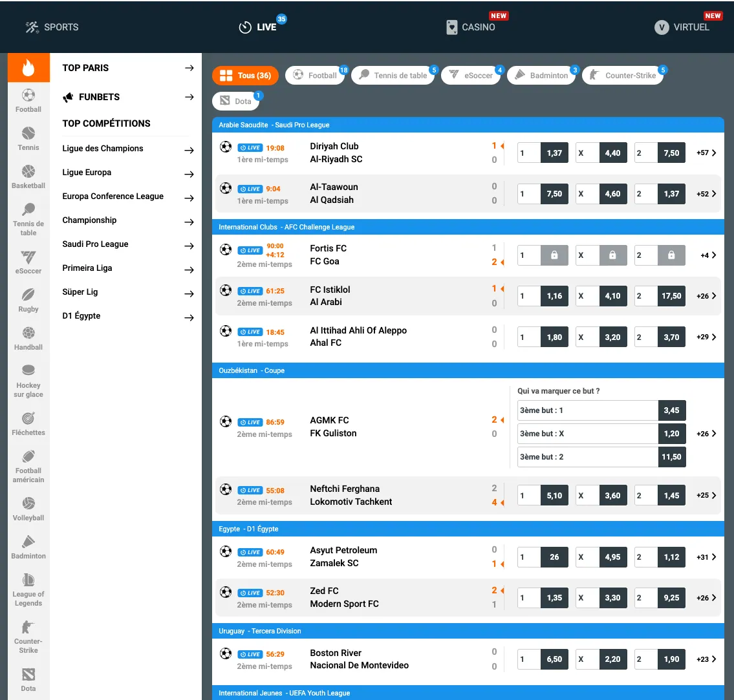The height and width of the screenshot is (700, 734).
Task: Open Football américain in the sidebar
Action: (x=28, y=467)
